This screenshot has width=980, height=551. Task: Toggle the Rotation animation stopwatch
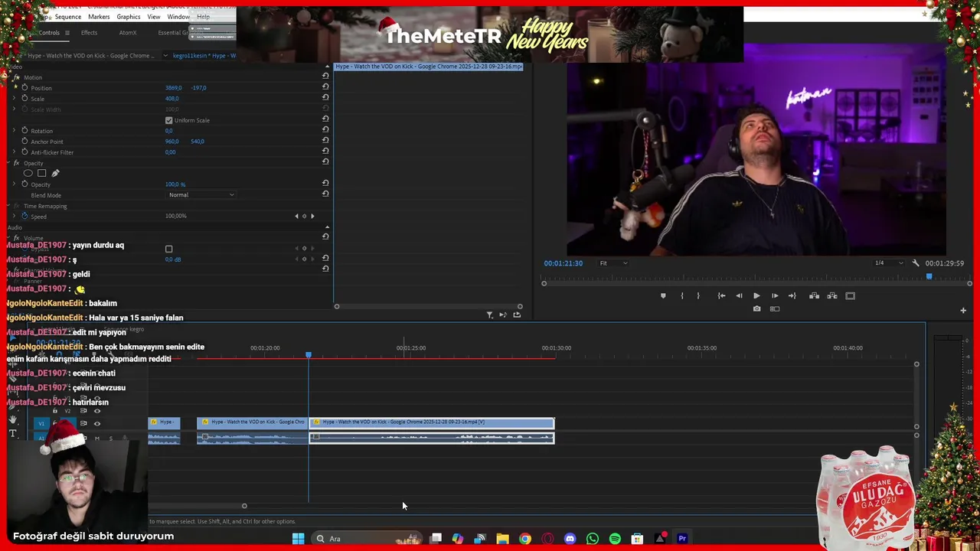pos(24,130)
